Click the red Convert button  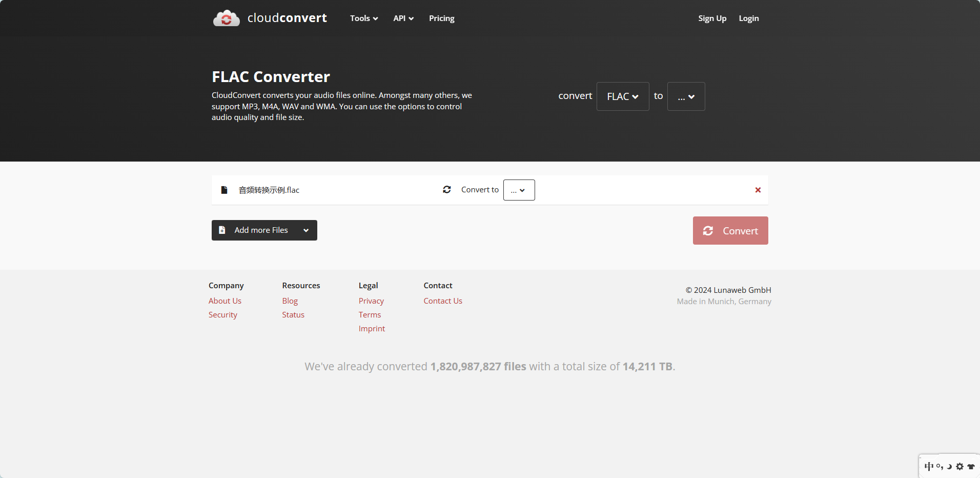pyautogui.click(x=730, y=231)
